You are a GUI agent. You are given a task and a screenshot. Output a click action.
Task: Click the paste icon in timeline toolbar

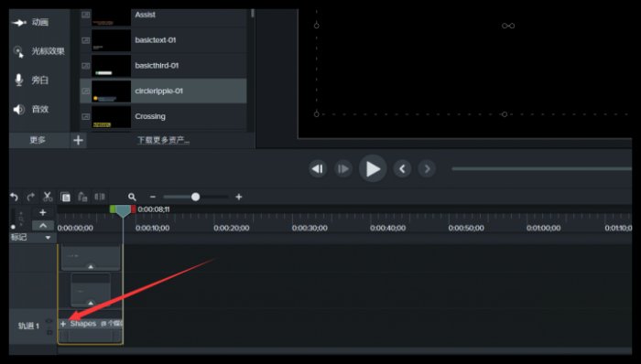pos(82,198)
